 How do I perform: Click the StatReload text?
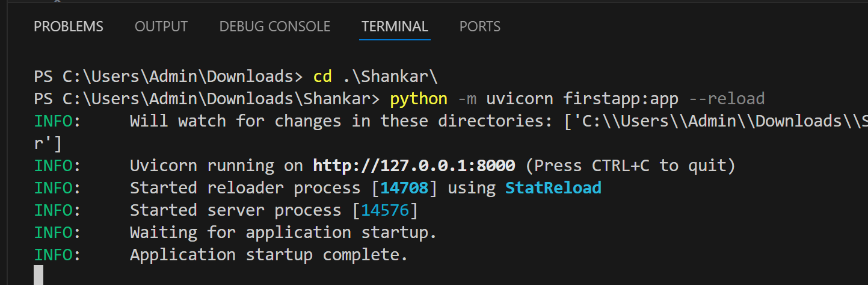click(553, 188)
